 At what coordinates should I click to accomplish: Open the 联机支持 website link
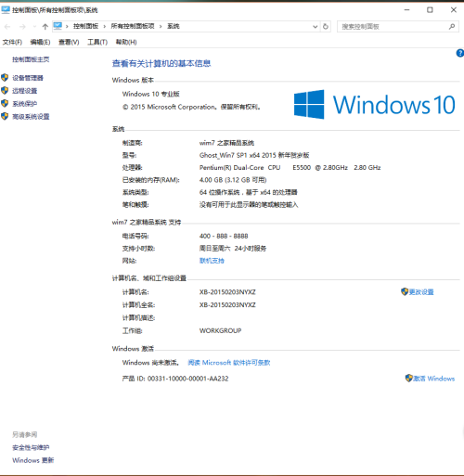click(x=212, y=261)
